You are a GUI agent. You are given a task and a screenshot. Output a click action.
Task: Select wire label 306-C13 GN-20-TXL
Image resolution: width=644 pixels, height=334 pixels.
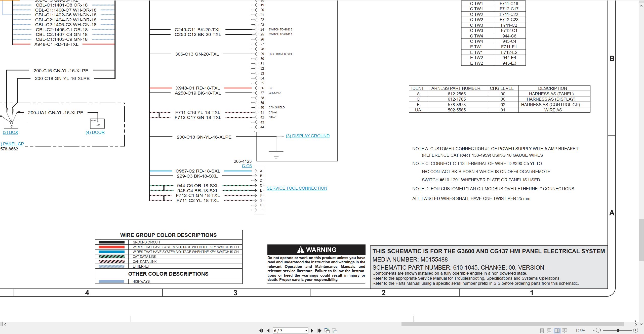pos(197,54)
